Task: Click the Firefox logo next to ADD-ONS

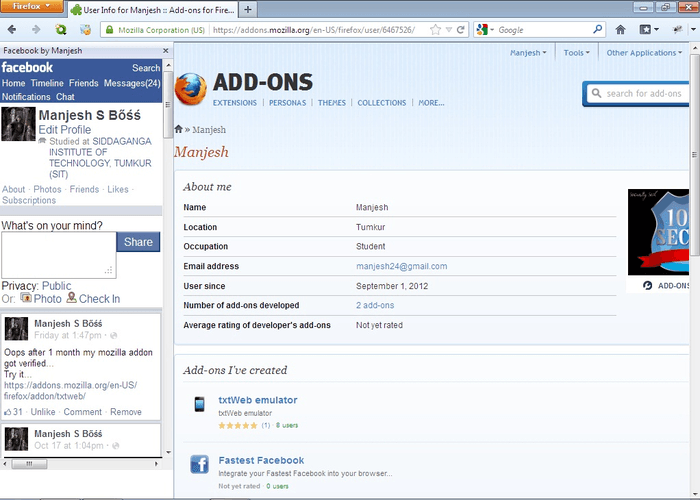Action: (x=191, y=89)
